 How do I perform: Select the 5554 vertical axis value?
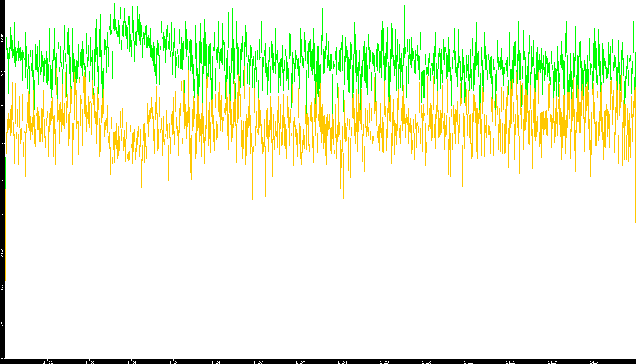[2, 74]
